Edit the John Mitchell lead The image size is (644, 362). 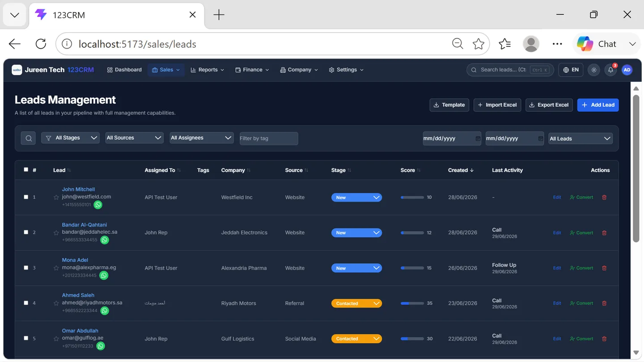[x=557, y=197]
